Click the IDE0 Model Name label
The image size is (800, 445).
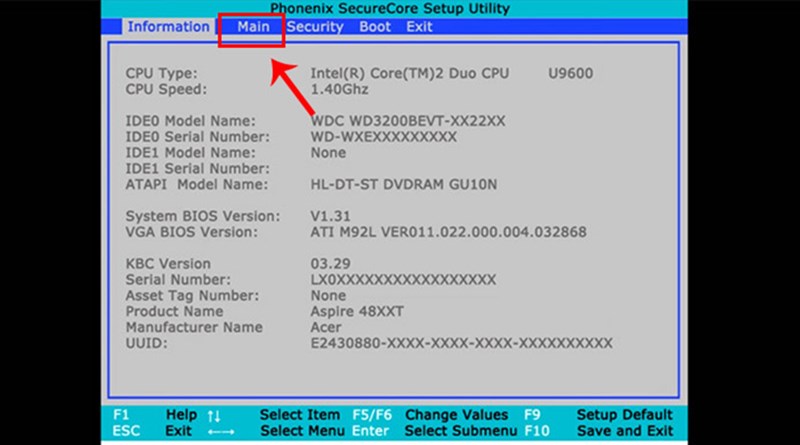[x=190, y=121]
